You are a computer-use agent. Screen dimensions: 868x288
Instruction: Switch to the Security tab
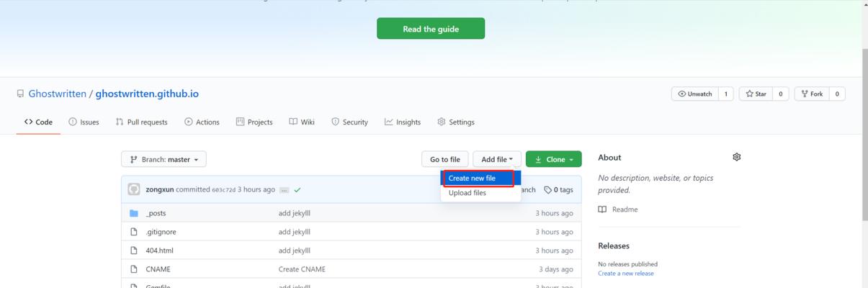point(349,122)
